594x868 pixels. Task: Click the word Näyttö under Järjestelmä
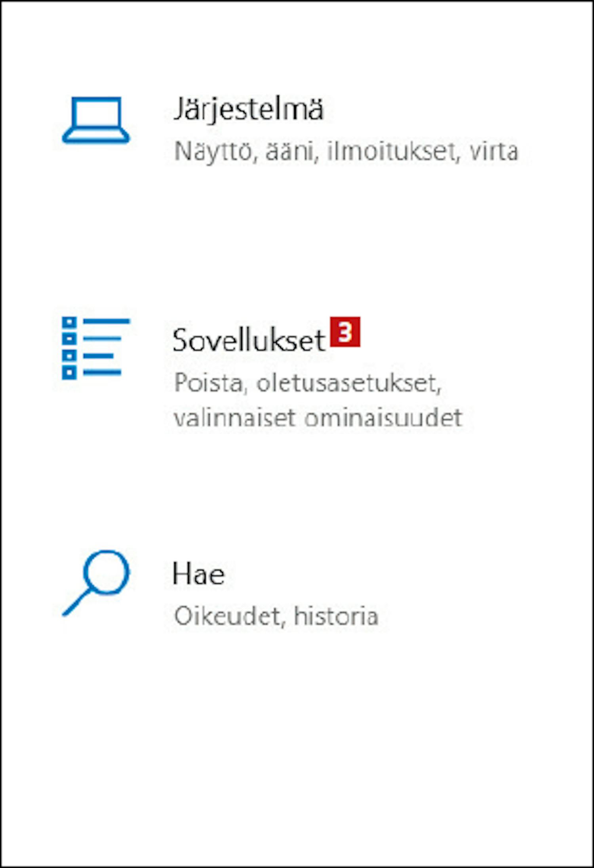pyautogui.click(x=214, y=151)
